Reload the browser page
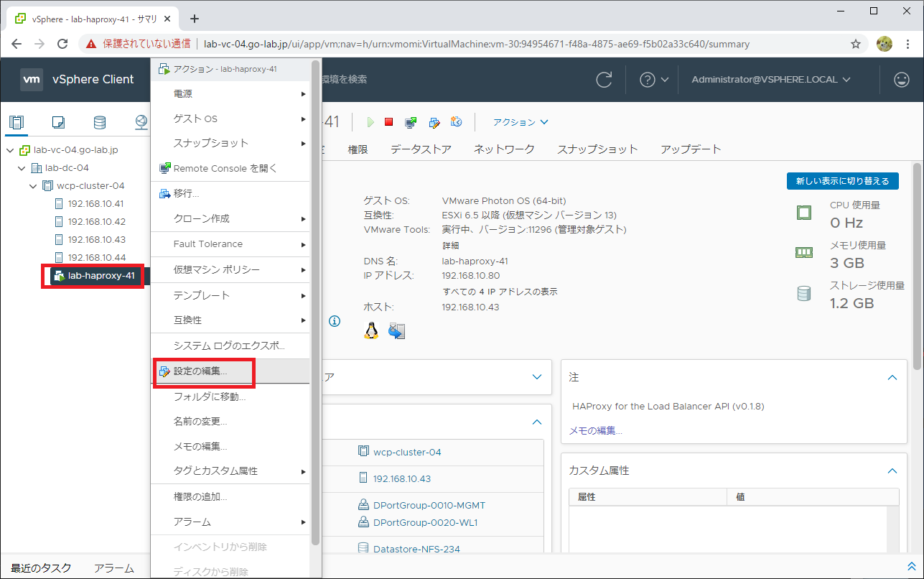The width and height of the screenshot is (924, 579). (62, 44)
